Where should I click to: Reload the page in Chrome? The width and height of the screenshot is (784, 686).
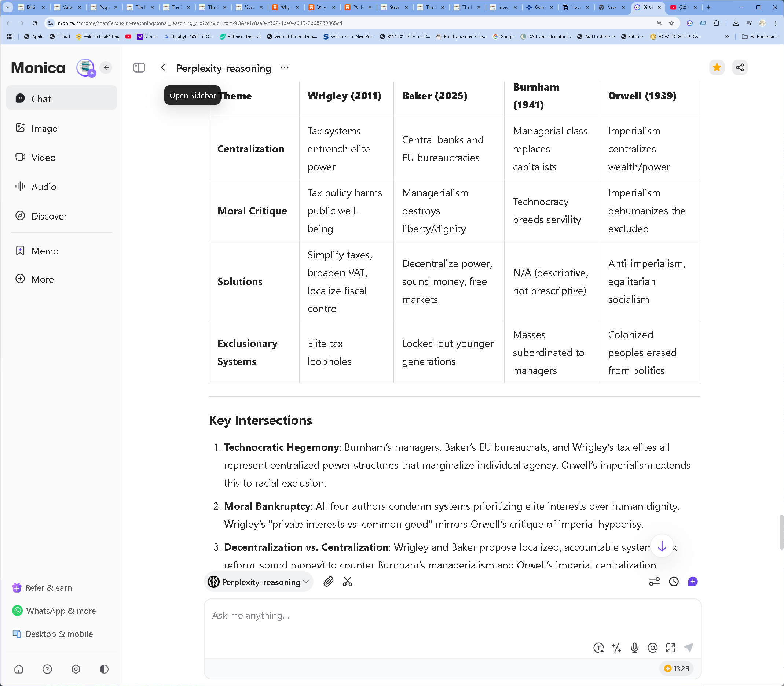click(x=35, y=23)
